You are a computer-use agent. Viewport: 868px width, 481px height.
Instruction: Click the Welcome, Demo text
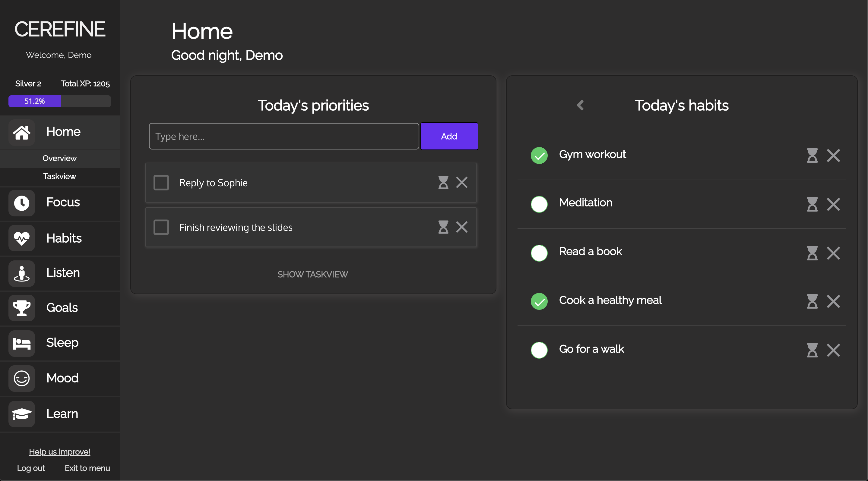[x=59, y=55]
